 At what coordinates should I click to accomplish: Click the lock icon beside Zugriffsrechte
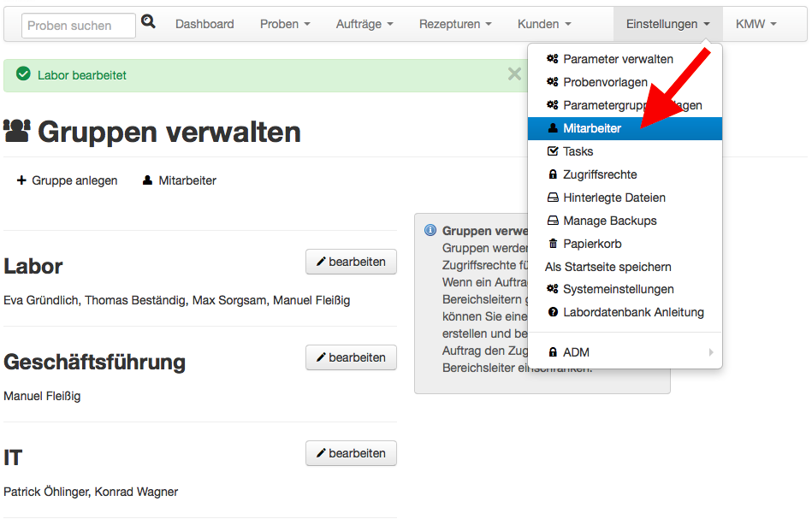coord(553,174)
